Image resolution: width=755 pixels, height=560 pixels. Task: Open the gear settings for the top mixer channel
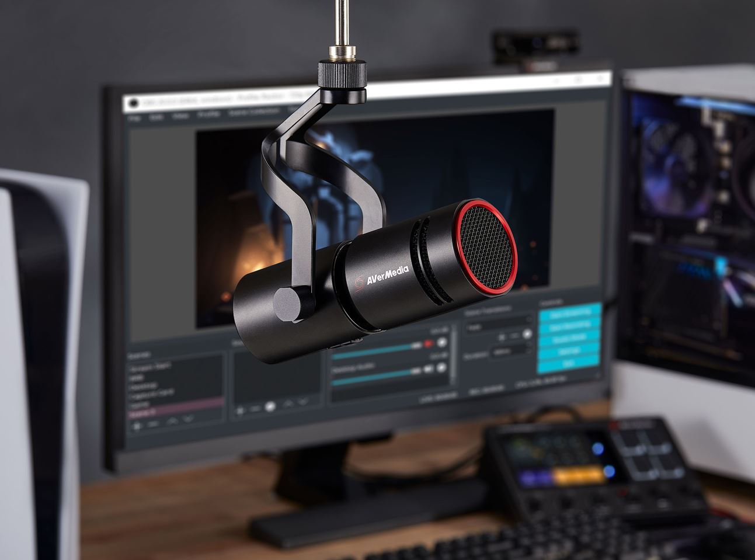click(442, 343)
